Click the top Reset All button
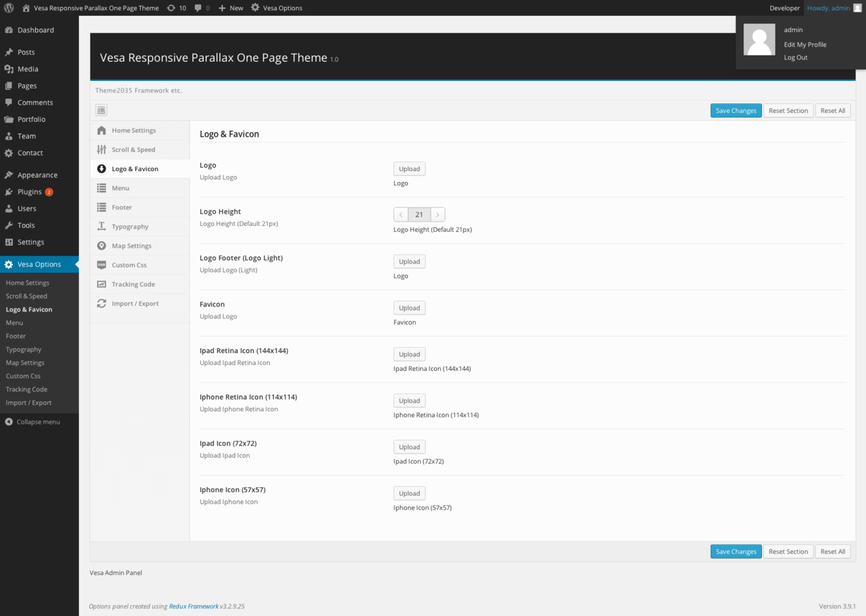Viewport: 866px width, 616px height. tap(832, 111)
